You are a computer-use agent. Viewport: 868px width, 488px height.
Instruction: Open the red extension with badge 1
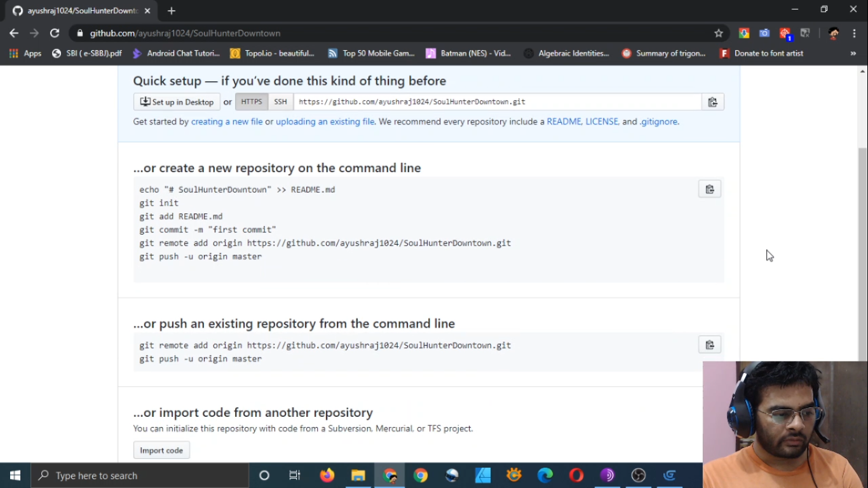click(x=785, y=33)
